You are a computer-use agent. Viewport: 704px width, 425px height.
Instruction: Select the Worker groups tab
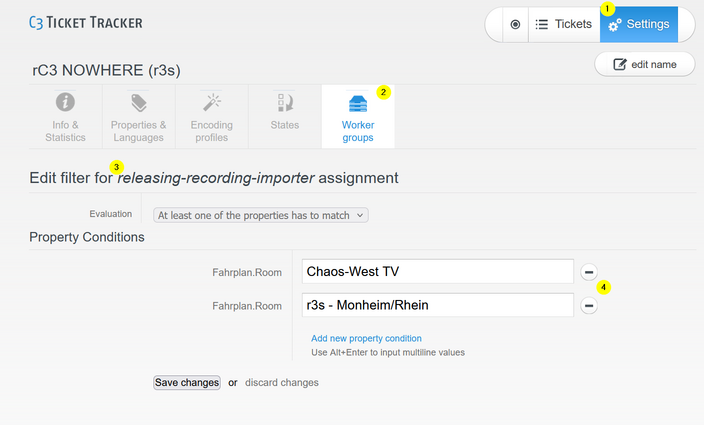point(357,117)
